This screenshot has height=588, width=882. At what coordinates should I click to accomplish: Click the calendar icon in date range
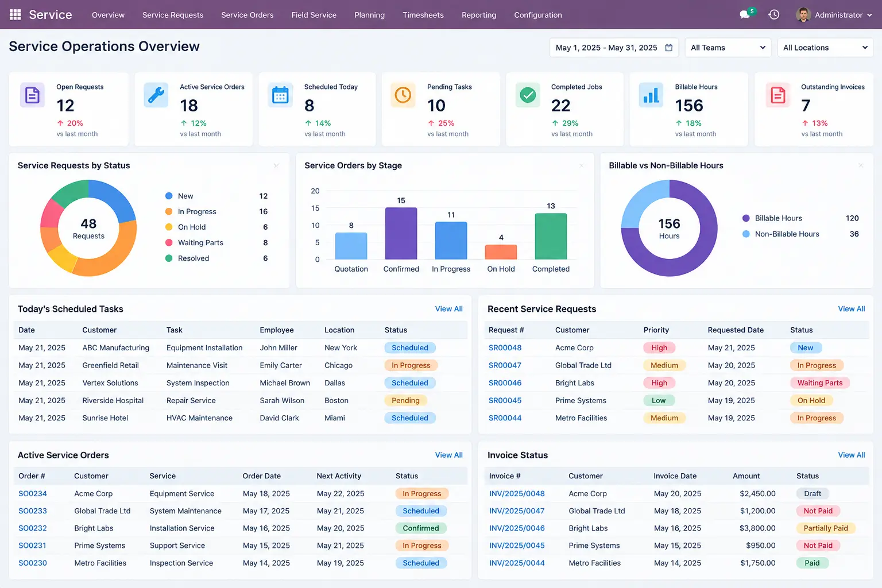(669, 48)
